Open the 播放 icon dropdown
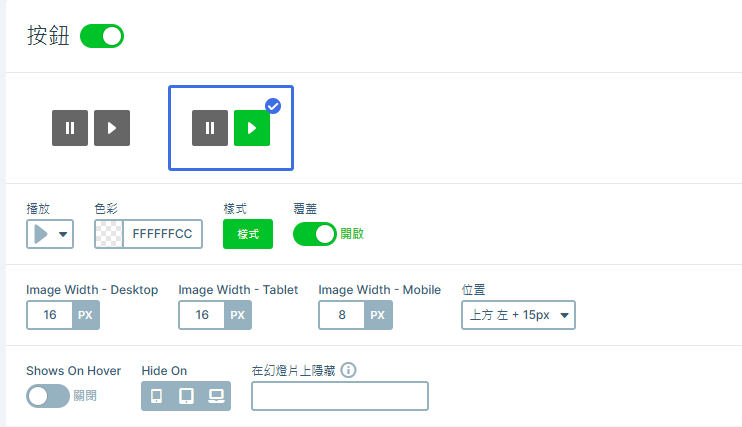 (x=49, y=234)
